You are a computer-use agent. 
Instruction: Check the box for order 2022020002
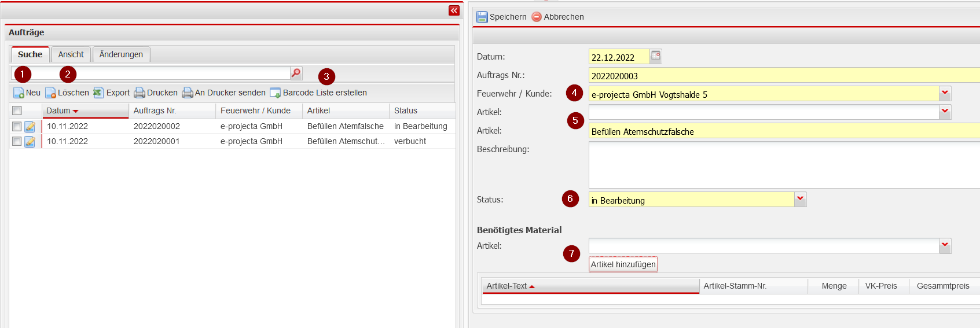(17, 126)
